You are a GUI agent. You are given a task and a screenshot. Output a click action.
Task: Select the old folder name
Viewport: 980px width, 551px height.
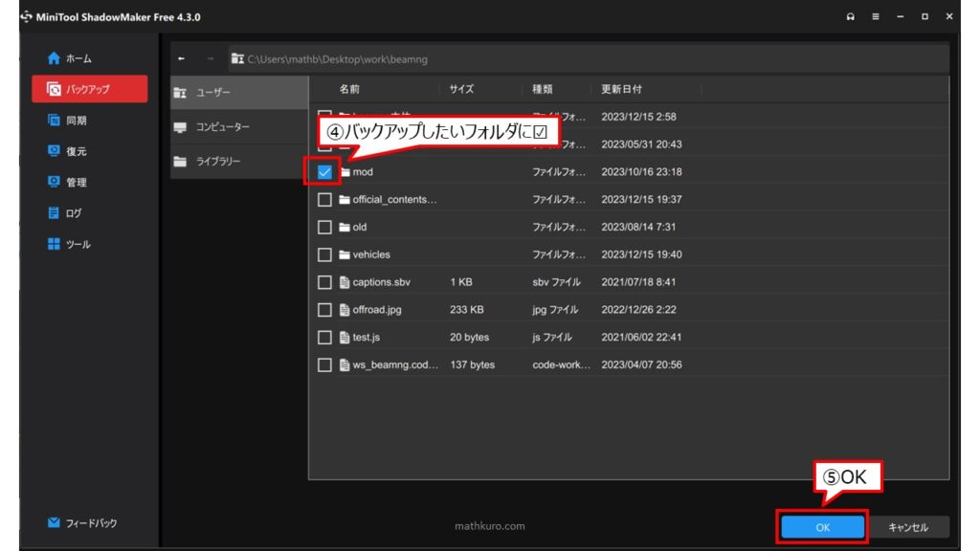(x=360, y=227)
